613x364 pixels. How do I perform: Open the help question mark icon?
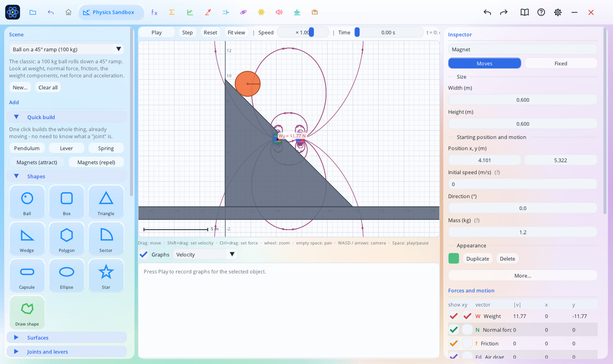[x=541, y=12]
